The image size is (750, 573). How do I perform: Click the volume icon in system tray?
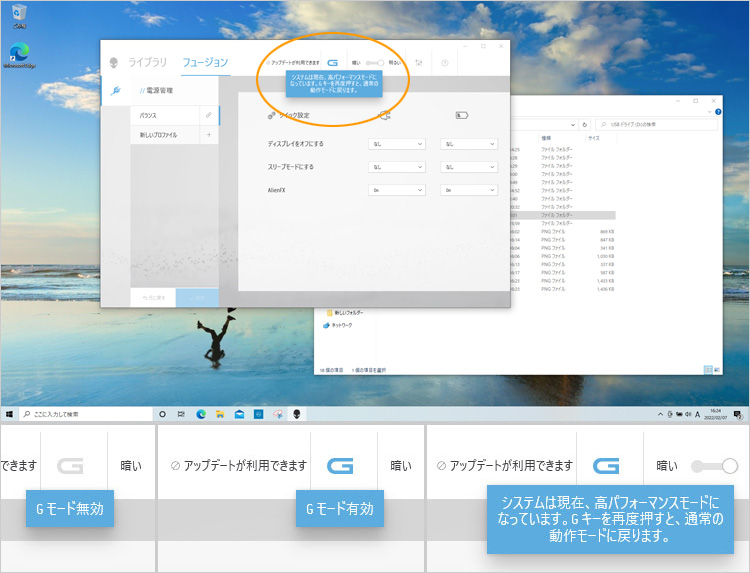point(688,414)
